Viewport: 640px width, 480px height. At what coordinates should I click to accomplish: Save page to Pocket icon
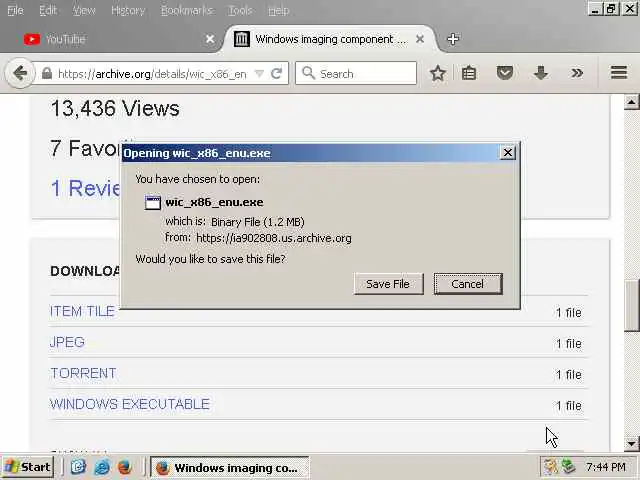[x=504, y=73]
